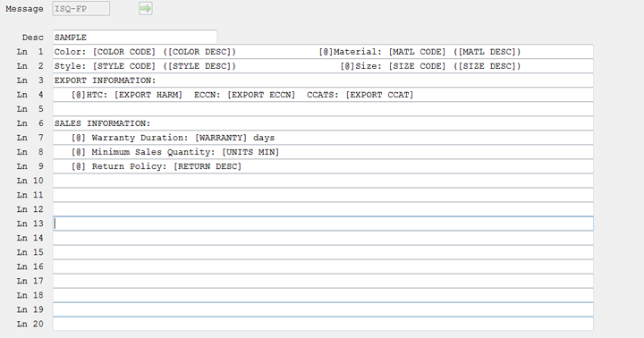Focus the empty Ln 20 field
Screen dimensions: 644x338
pos(323,324)
